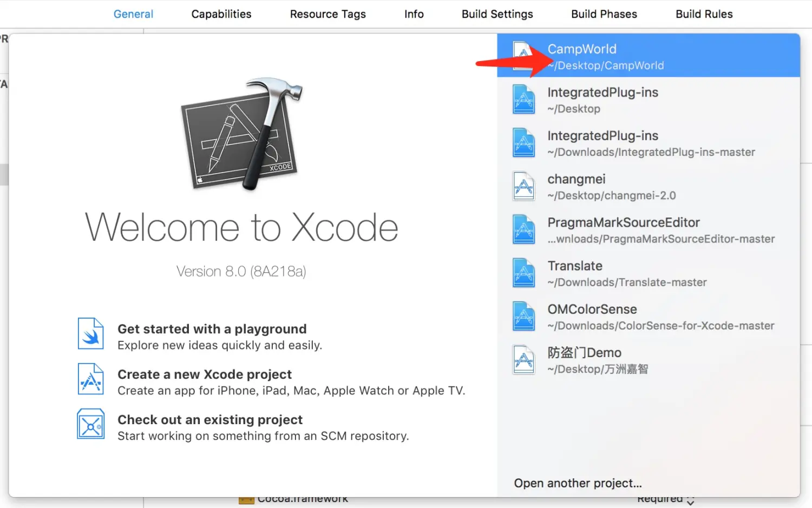
Task: Open the Build Settings tab
Action: point(497,14)
